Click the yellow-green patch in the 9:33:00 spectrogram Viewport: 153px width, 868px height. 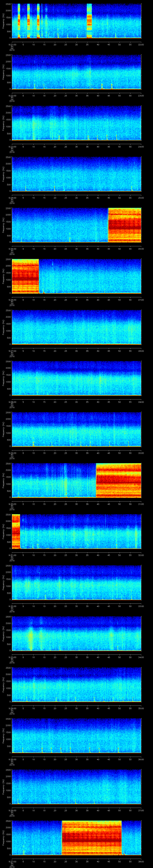coord(30,637)
